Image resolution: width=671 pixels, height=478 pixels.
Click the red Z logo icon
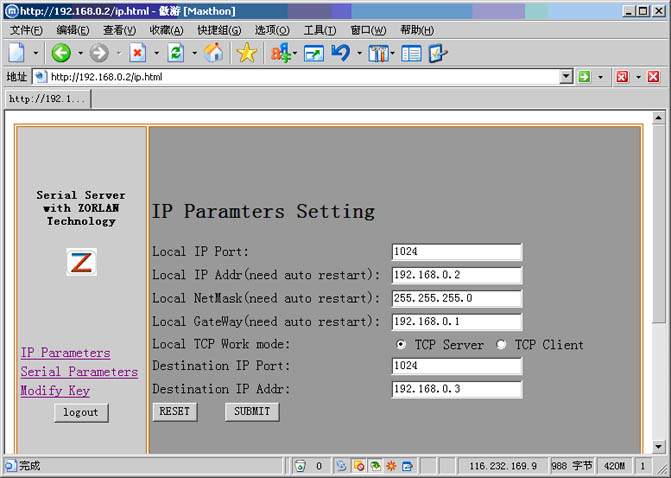coord(81,262)
